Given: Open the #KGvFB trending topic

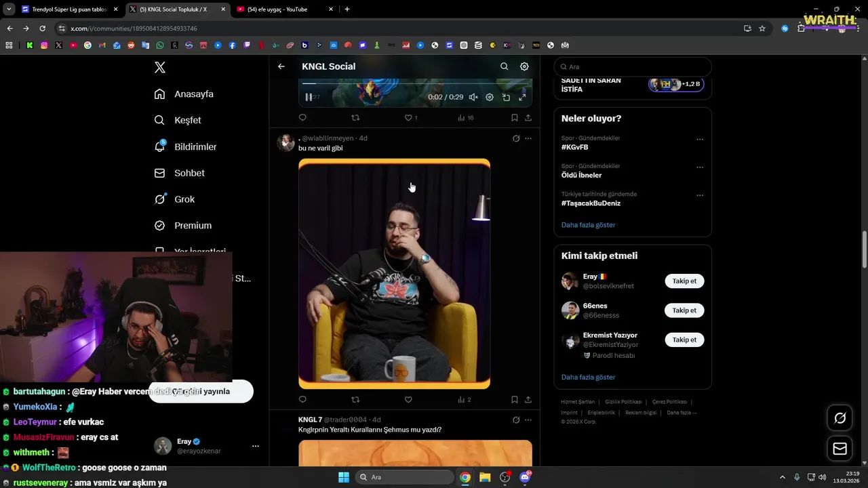Looking at the screenshot, I should tap(575, 147).
